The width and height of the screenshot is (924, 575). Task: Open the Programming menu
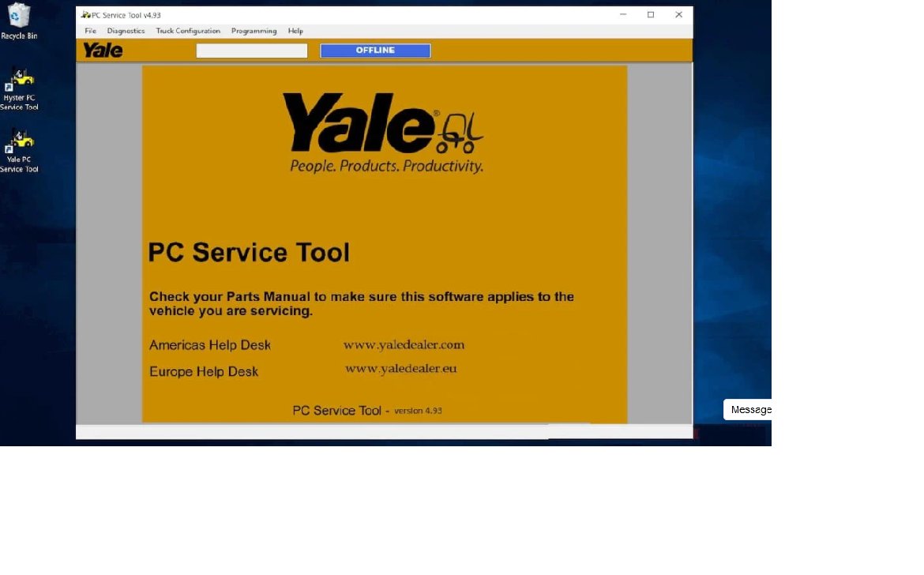tap(254, 31)
